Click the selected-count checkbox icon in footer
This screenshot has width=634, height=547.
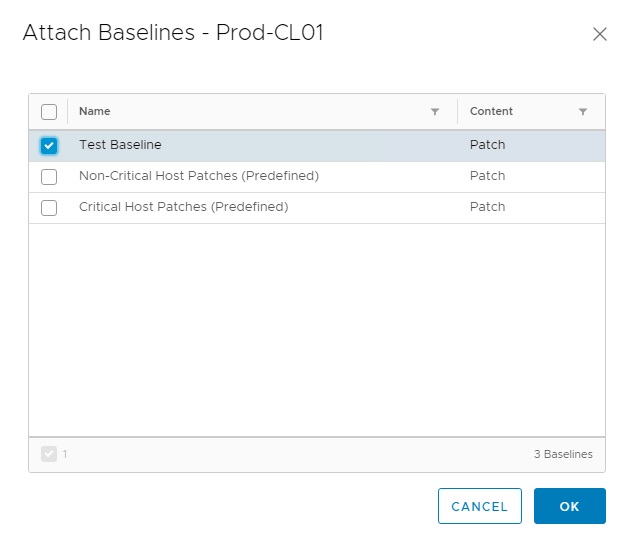pyautogui.click(x=49, y=454)
